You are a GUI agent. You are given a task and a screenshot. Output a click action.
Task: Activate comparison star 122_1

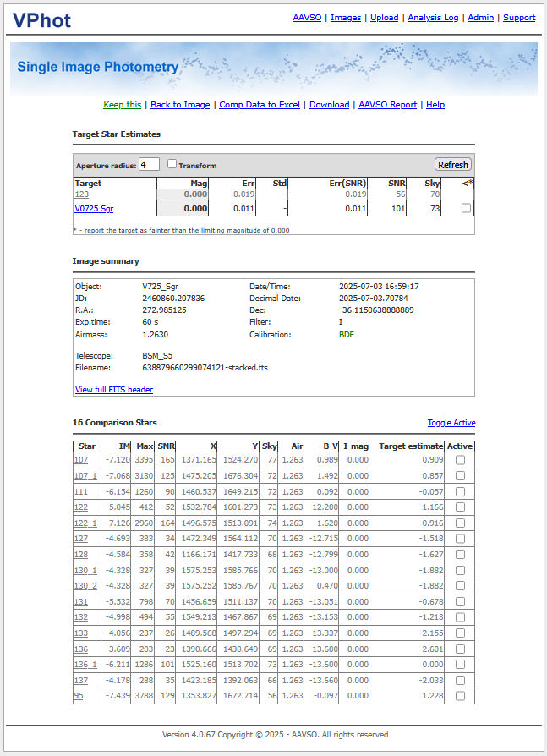[x=460, y=523]
